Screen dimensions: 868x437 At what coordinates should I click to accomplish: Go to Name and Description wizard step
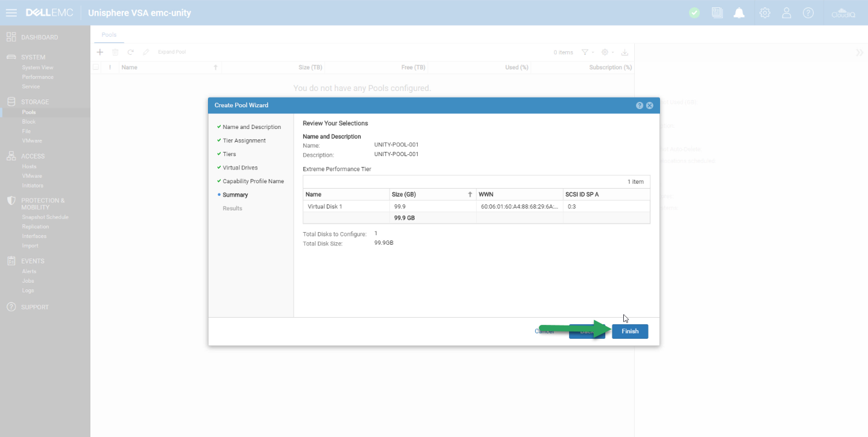(x=252, y=127)
